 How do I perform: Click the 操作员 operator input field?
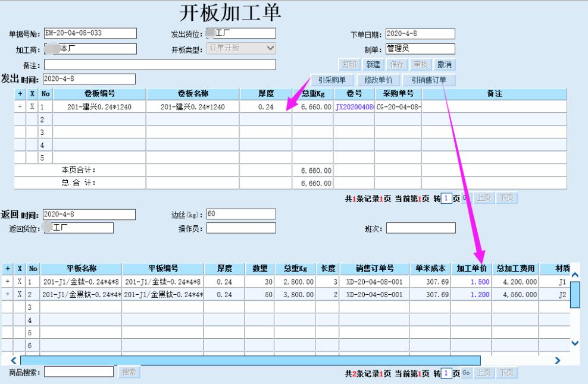(x=241, y=228)
